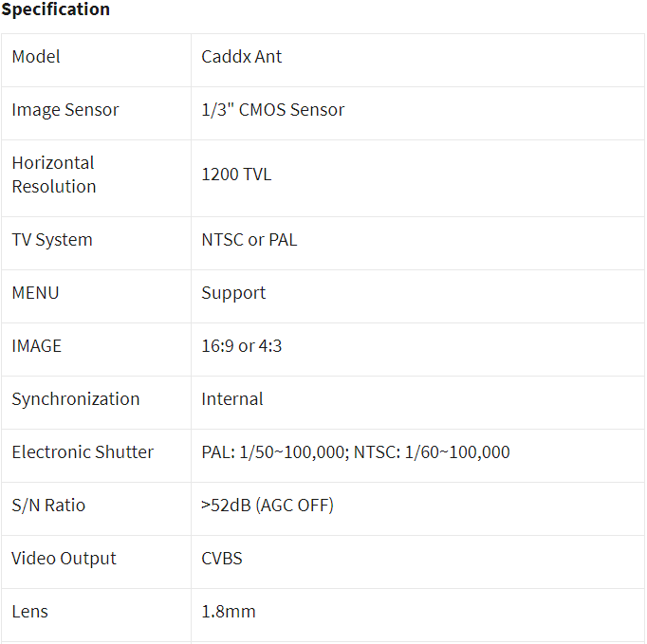
Task: Select the Image Sensor label
Action: [65, 110]
